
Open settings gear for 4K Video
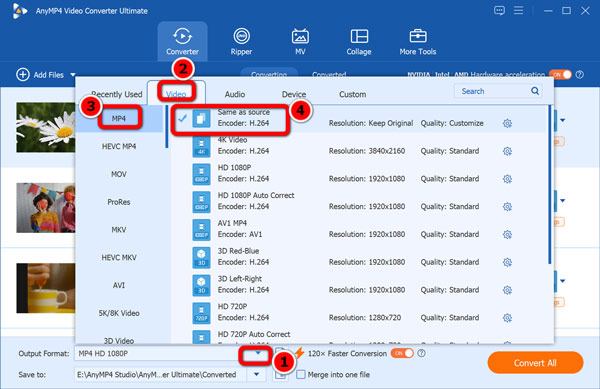click(x=507, y=151)
